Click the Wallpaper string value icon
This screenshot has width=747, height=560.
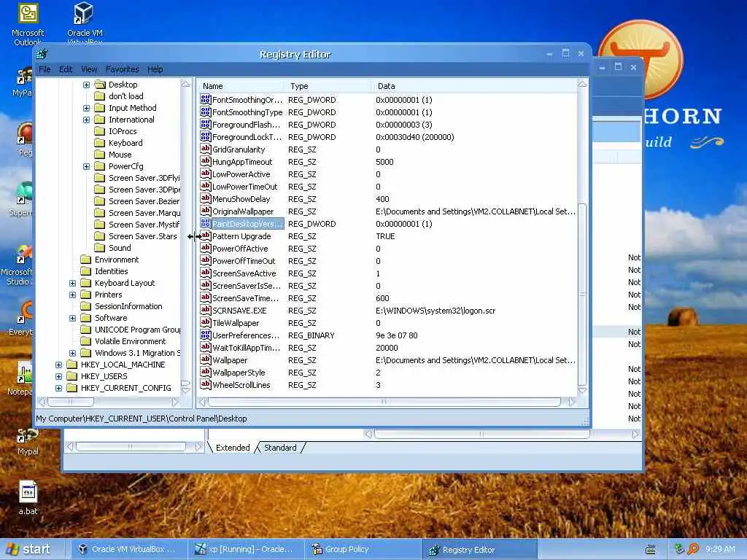[x=205, y=360]
